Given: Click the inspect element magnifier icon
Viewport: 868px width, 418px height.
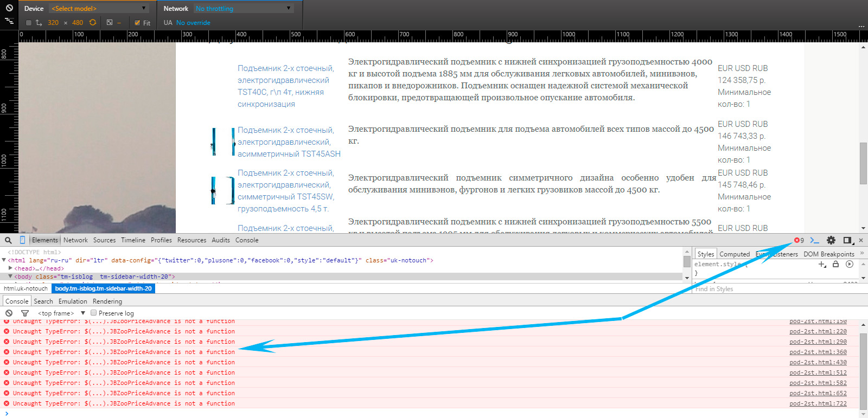Looking at the screenshot, I should tap(8, 240).
